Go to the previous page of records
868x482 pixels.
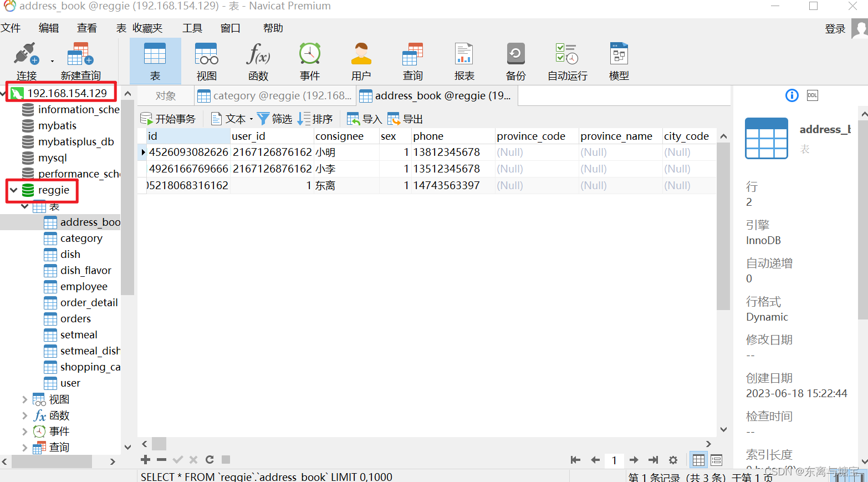[x=595, y=460]
